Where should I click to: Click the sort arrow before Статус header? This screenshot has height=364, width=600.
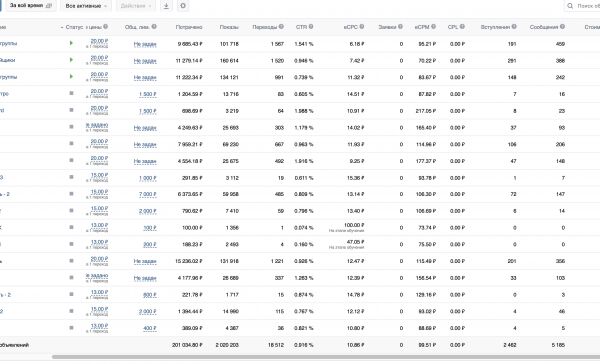62,27
